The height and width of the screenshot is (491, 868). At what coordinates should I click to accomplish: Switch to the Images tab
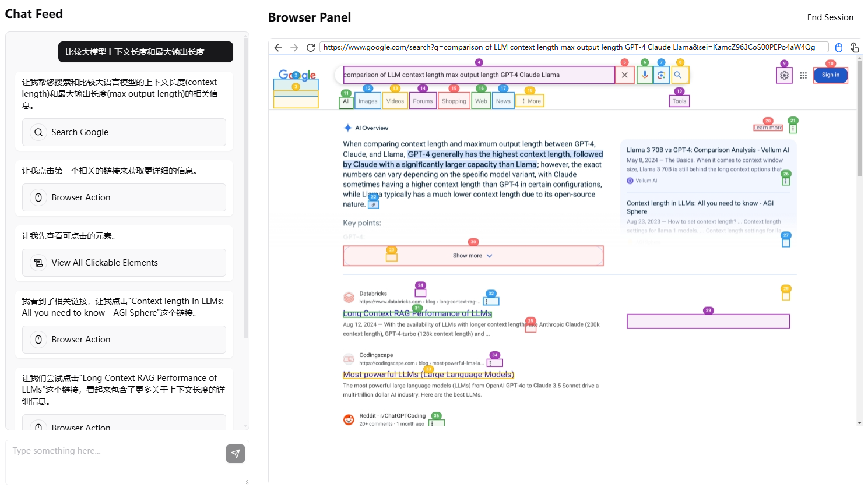tap(368, 101)
